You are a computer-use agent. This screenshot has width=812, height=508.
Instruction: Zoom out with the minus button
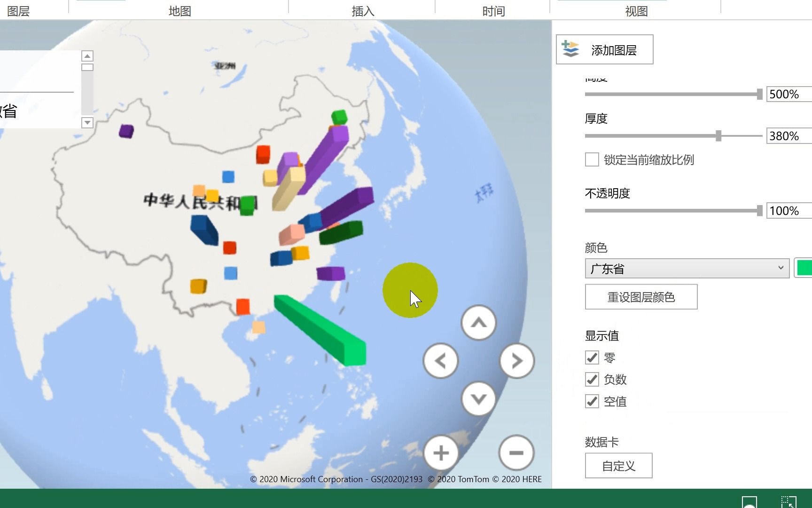(x=516, y=453)
